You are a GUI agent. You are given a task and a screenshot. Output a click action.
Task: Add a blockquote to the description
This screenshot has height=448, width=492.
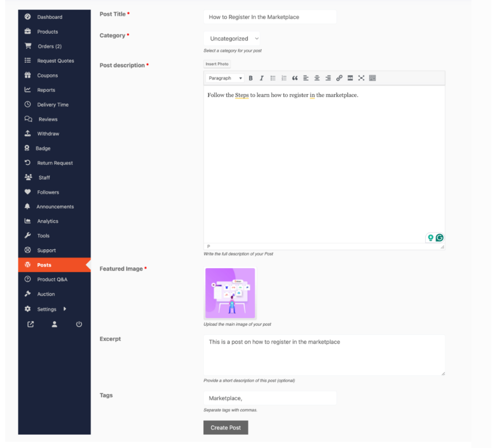(x=295, y=78)
